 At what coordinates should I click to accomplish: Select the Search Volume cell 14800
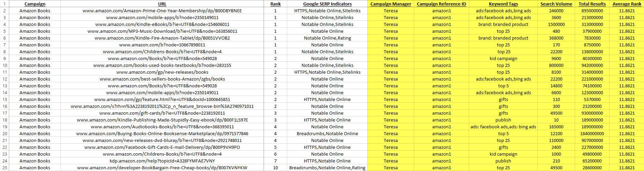(x=556, y=86)
